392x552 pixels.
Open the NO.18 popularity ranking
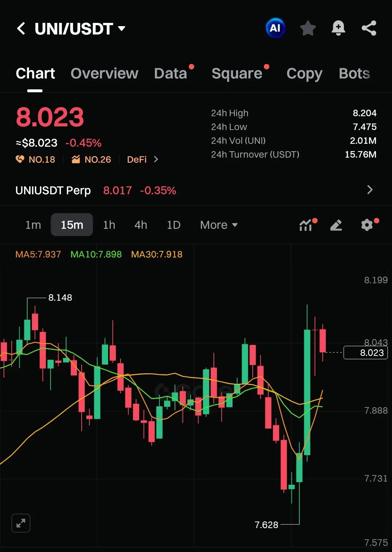(x=36, y=159)
